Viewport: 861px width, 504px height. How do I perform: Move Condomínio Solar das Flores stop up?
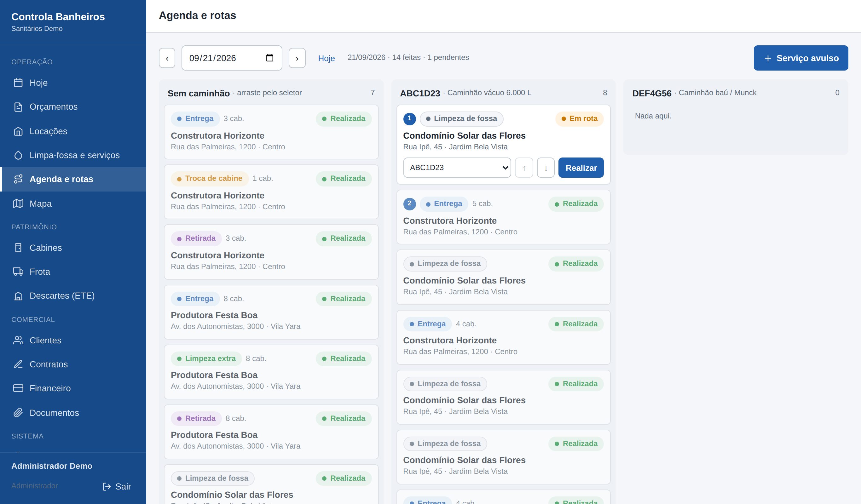pyautogui.click(x=524, y=168)
